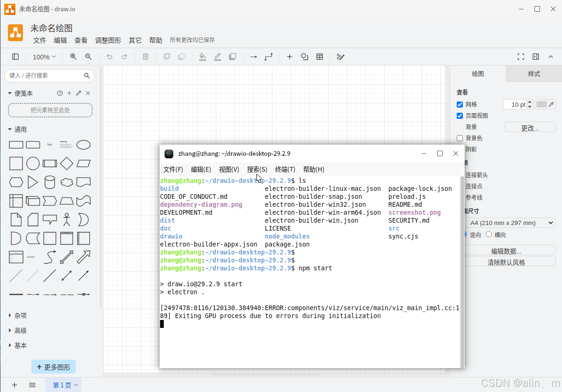Open the 100% zoom level dropdown
This screenshot has height=392, width=562.
pyautogui.click(x=44, y=57)
